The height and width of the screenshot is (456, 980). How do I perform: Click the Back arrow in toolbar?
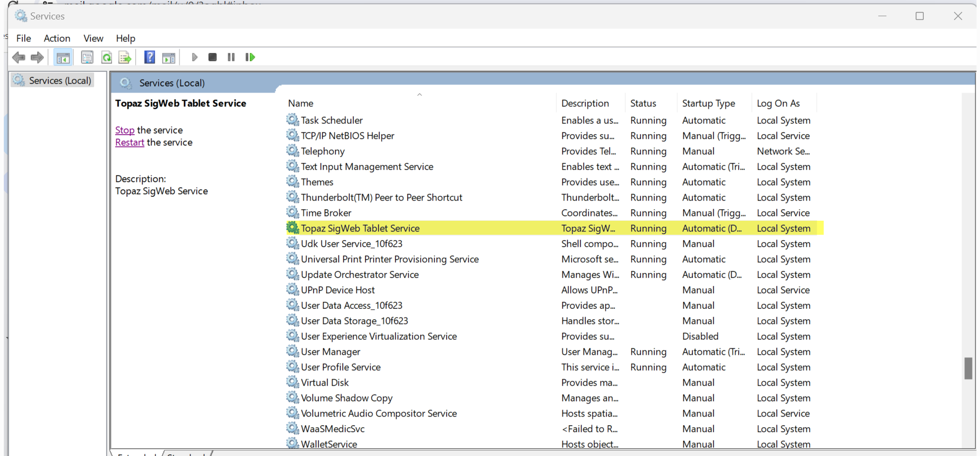click(x=18, y=57)
